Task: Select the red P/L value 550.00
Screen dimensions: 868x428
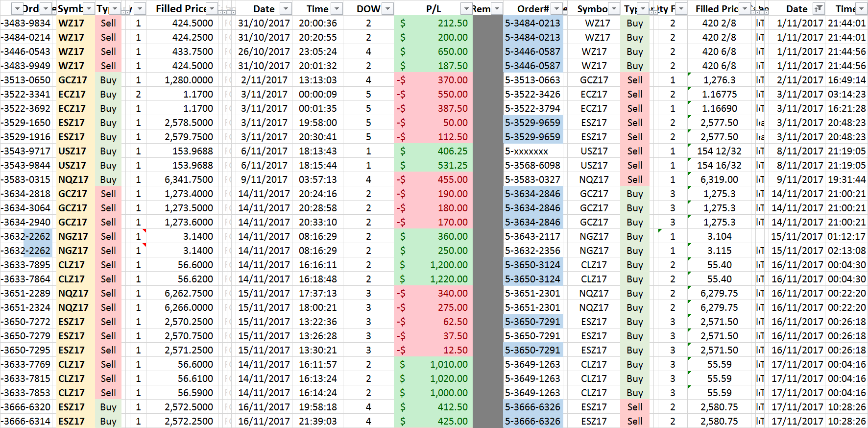Action: pos(434,94)
